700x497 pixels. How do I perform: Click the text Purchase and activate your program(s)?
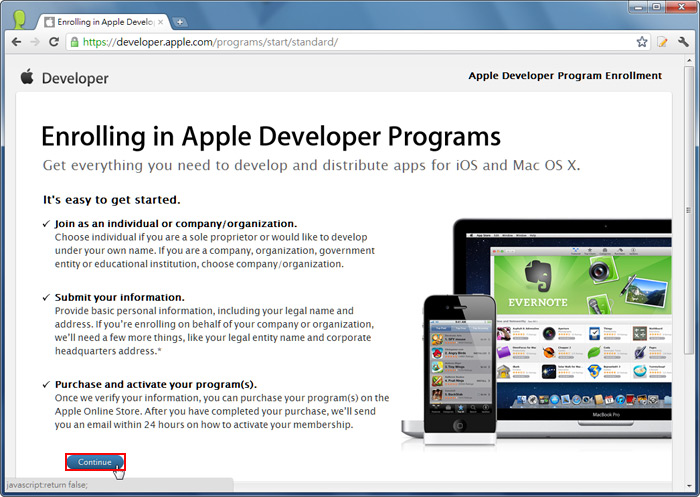[x=156, y=384]
